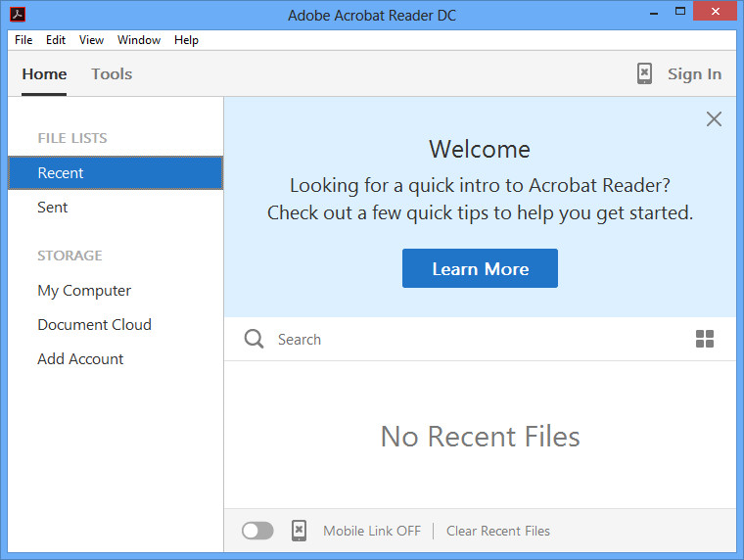
Task: Click the Learn More button
Action: click(480, 268)
